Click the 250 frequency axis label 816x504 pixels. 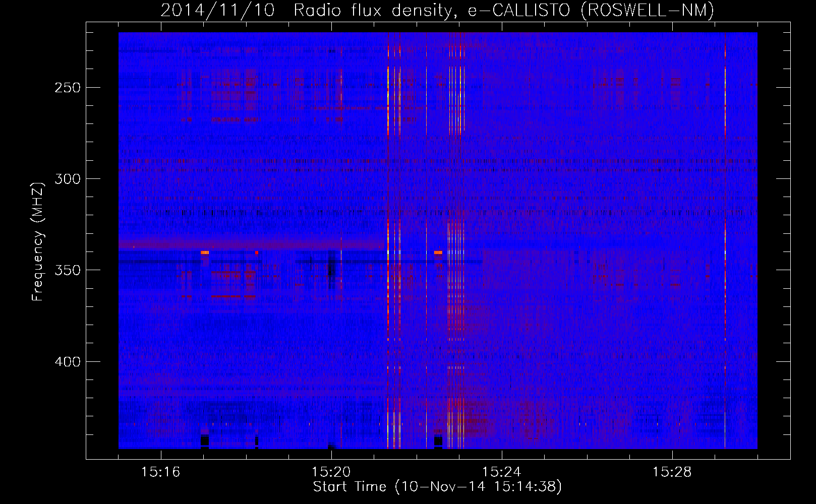[x=67, y=87]
